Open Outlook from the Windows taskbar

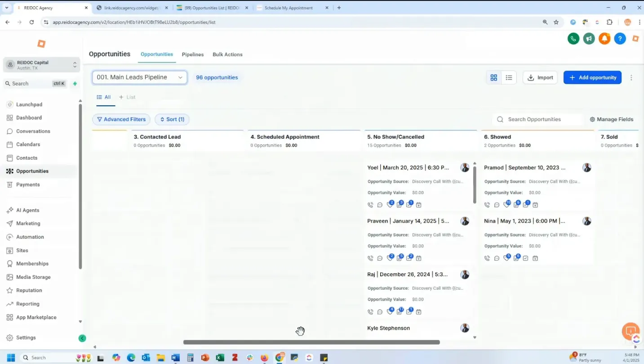[146, 358]
